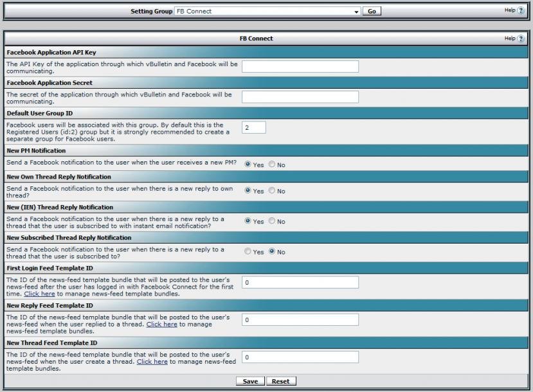Open Click here link under New Reply Feed Template
The image size is (533, 392).
point(162,325)
